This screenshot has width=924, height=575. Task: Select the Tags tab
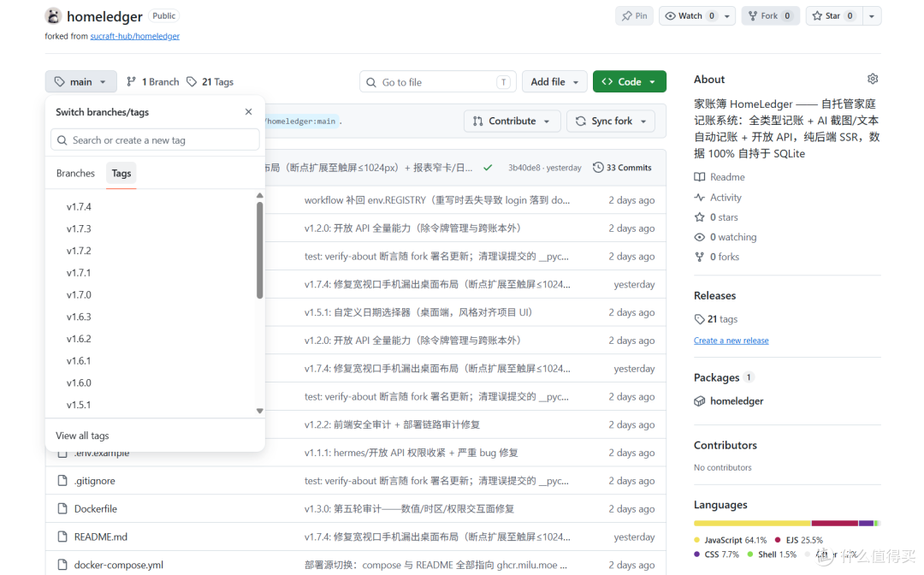(x=121, y=173)
